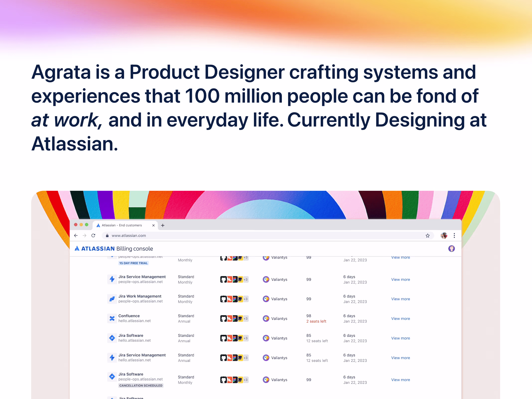Click the Valiantys partner avatar on the Confluence row
532x399 pixels.
coord(266,318)
